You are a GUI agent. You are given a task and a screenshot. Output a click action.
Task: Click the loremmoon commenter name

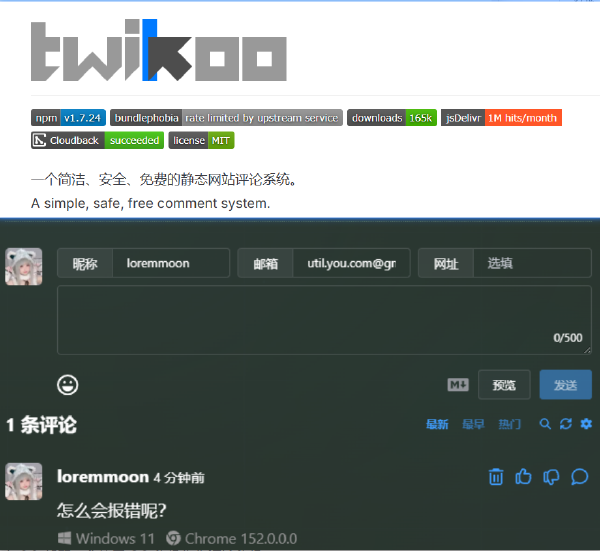[x=103, y=477]
